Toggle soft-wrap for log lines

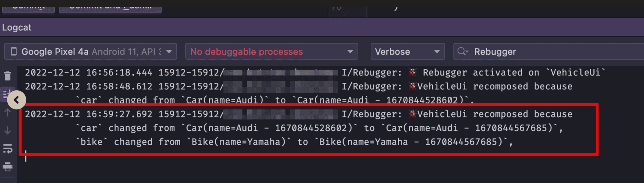(x=7, y=149)
